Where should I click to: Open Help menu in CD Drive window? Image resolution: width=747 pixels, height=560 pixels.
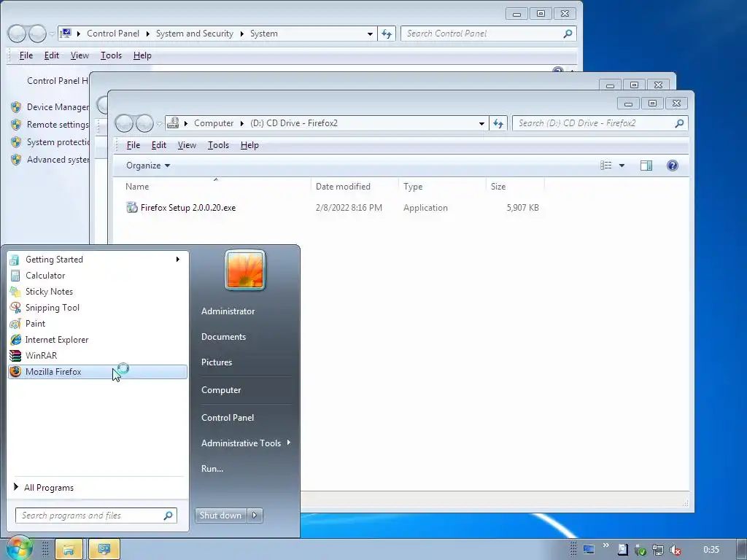[249, 145]
